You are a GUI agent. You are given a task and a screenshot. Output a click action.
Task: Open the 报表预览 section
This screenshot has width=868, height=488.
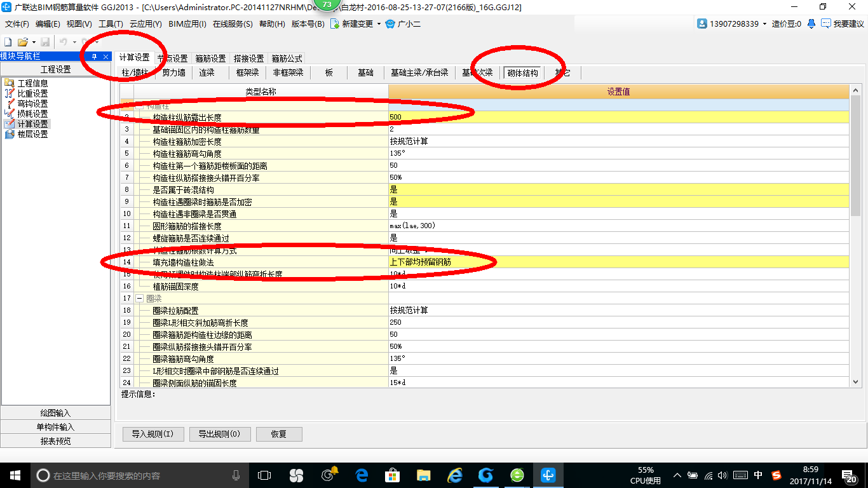(x=56, y=441)
